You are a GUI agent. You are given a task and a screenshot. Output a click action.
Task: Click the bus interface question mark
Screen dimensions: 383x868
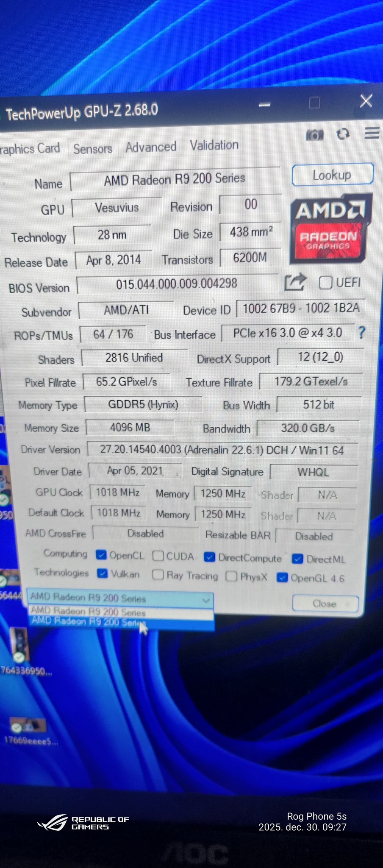coord(361,332)
